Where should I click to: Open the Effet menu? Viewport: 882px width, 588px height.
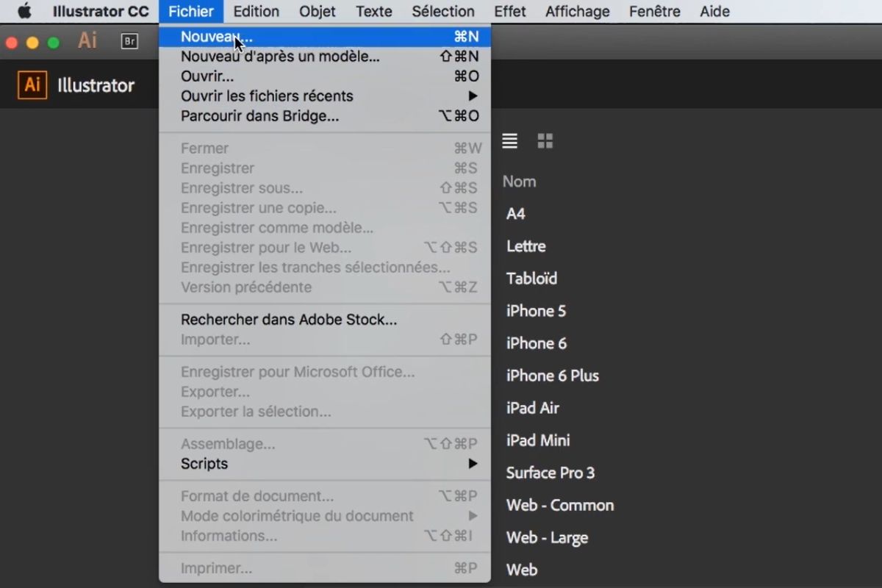[510, 11]
